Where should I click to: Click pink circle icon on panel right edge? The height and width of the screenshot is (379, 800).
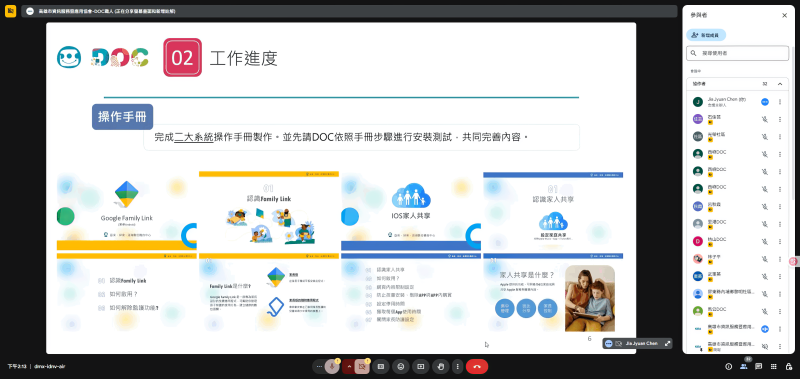793,261
